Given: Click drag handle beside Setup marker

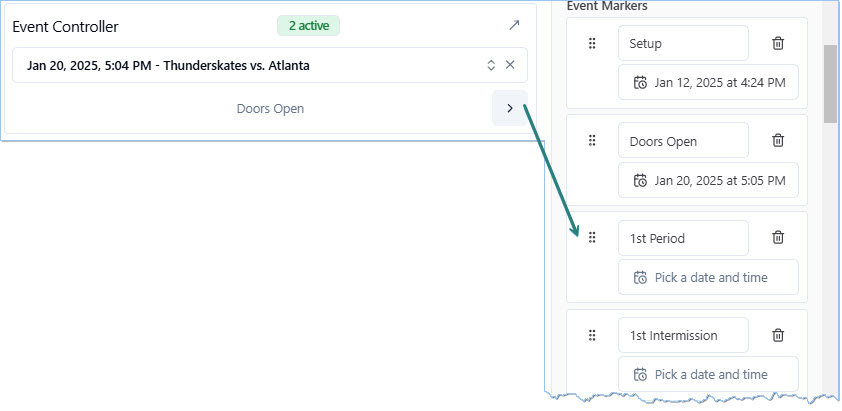Looking at the screenshot, I should tap(592, 43).
